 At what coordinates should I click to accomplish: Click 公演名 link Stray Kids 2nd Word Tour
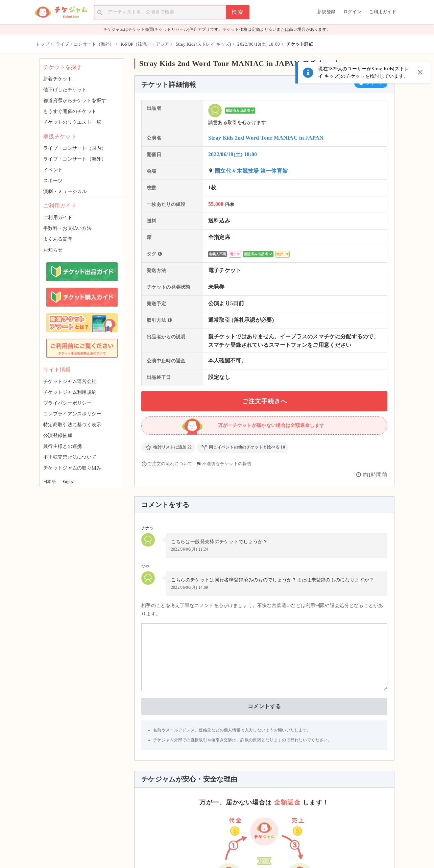click(266, 138)
